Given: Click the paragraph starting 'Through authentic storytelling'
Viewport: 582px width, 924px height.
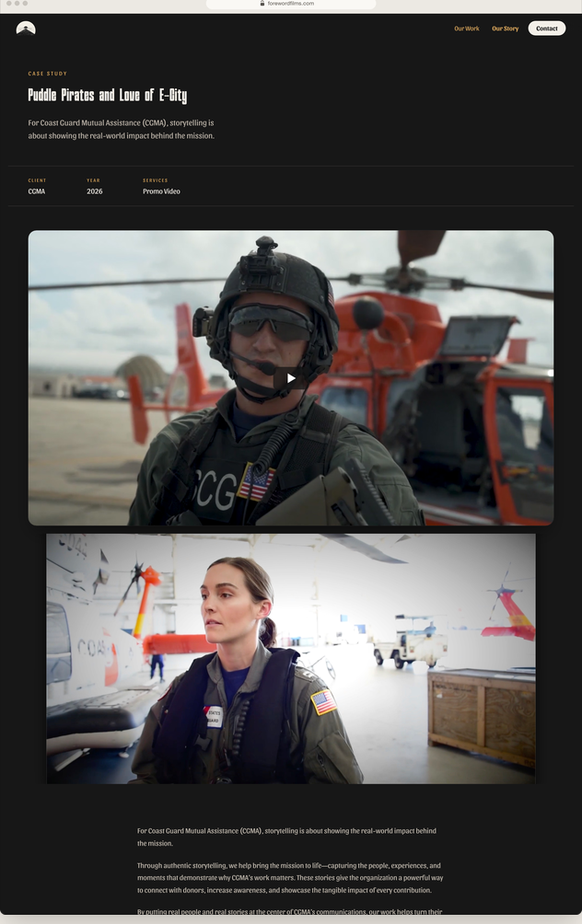Looking at the screenshot, I should click(290, 878).
